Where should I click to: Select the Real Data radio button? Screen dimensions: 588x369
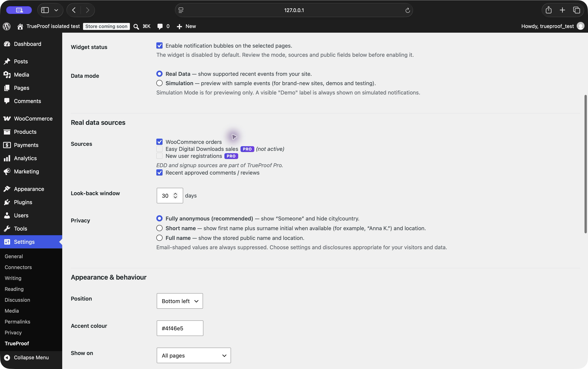coord(159,74)
